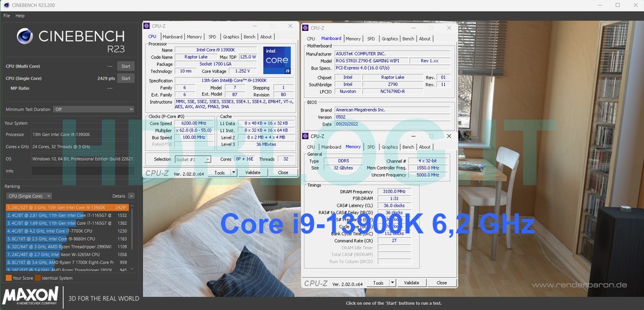Select the Xeon W-3265M ranking row
This screenshot has height=310, width=644.
(x=68, y=255)
